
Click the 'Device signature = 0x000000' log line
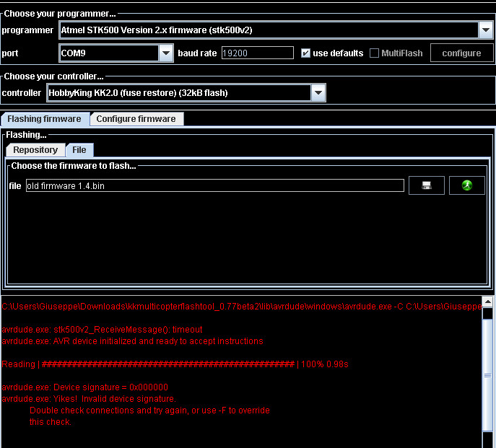tap(84, 387)
